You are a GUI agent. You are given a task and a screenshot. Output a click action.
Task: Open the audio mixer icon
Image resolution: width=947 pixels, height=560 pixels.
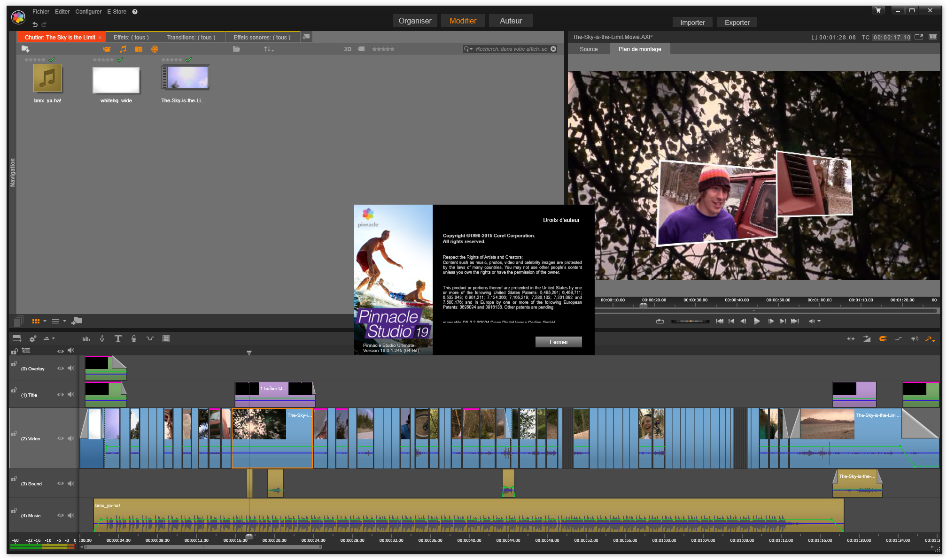86,338
